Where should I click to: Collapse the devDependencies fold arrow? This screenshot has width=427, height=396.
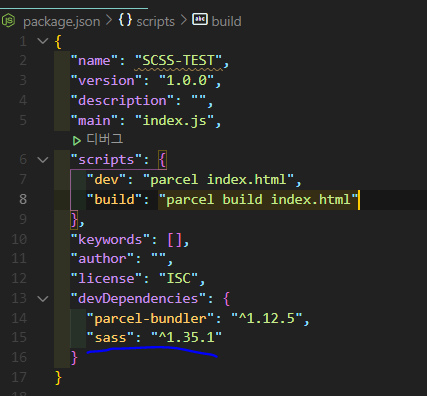click(x=43, y=298)
